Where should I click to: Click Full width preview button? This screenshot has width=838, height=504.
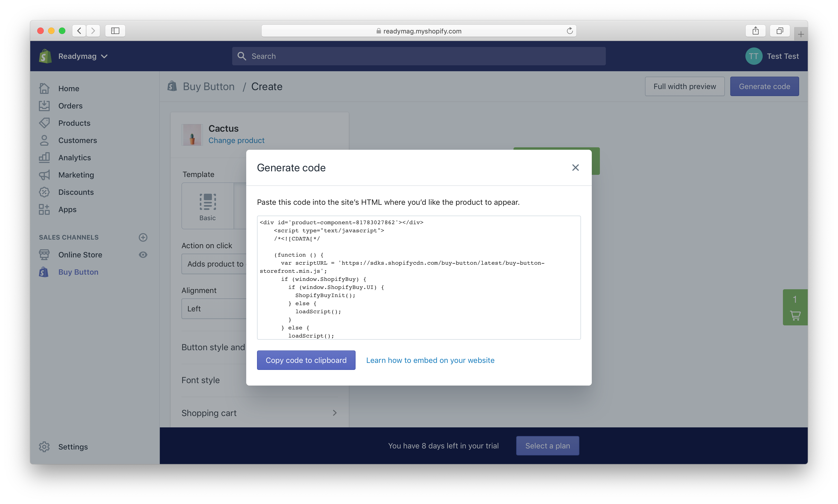click(684, 86)
